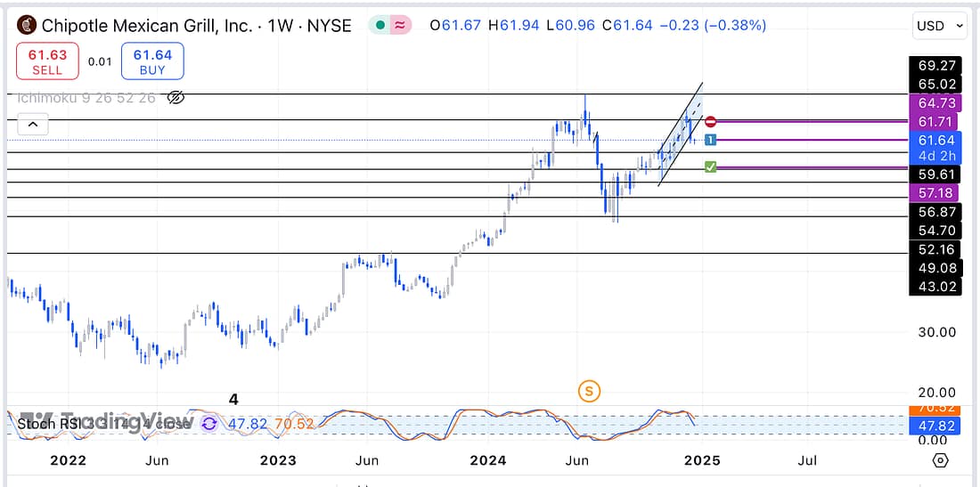Image resolution: width=980 pixels, height=487 pixels.
Task: Click the red stop-loss marker icon
Action: click(710, 121)
